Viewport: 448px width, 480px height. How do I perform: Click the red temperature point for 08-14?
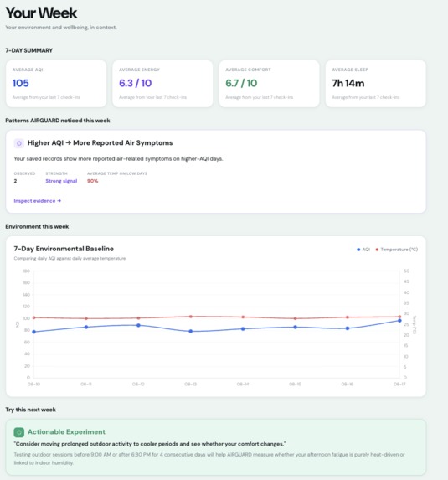click(x=243, y=317)
